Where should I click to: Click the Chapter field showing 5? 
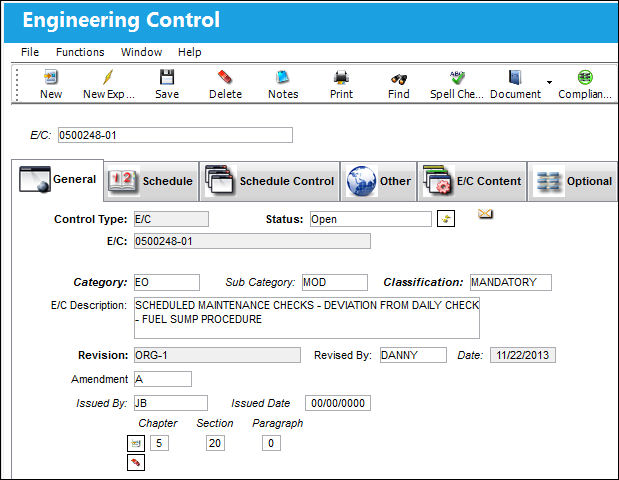click(159, 443)
